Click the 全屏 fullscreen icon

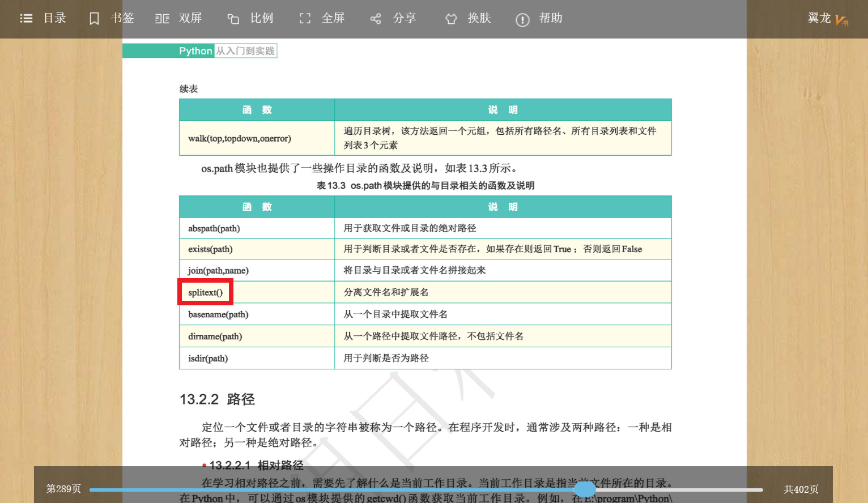[x=305, y=19]
